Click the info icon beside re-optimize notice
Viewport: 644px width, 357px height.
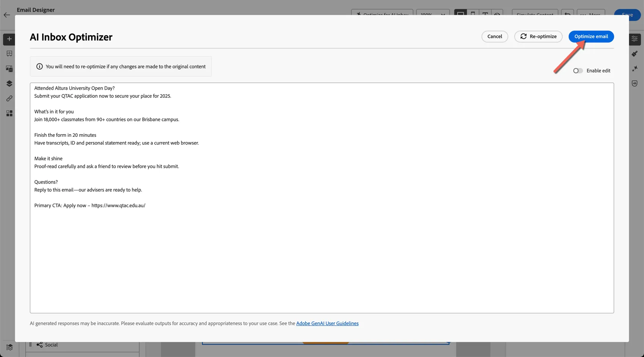[40, 67]
